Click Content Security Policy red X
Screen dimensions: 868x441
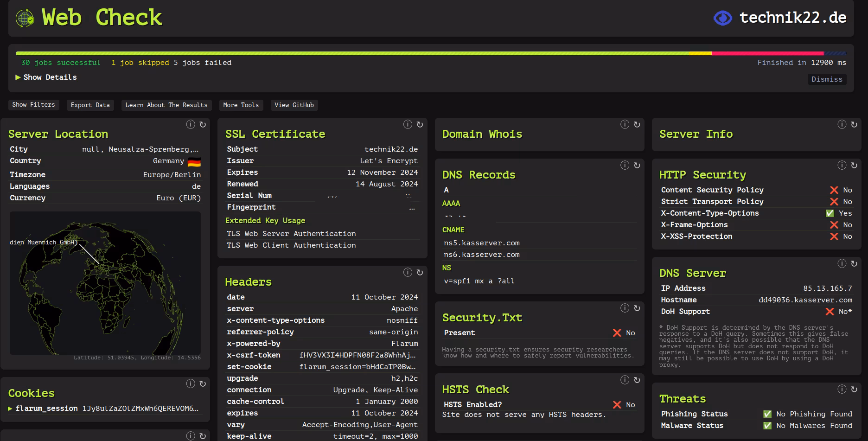pos(834,190)
